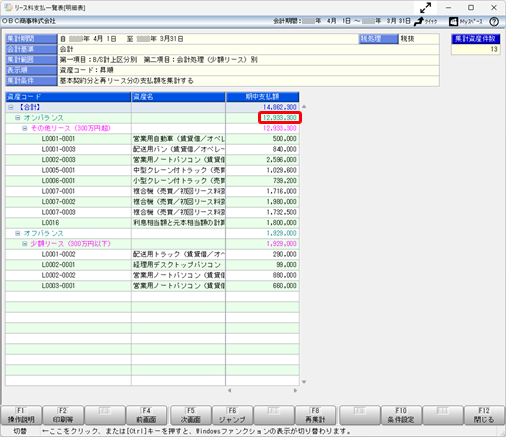Click F10 条件設定 button
The height and width of the screenshot is (437, 506).
click(401, 415)
